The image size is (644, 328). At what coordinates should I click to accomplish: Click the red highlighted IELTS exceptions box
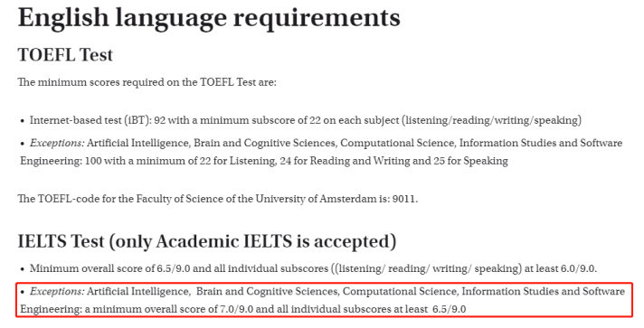[x=325, y=300]
